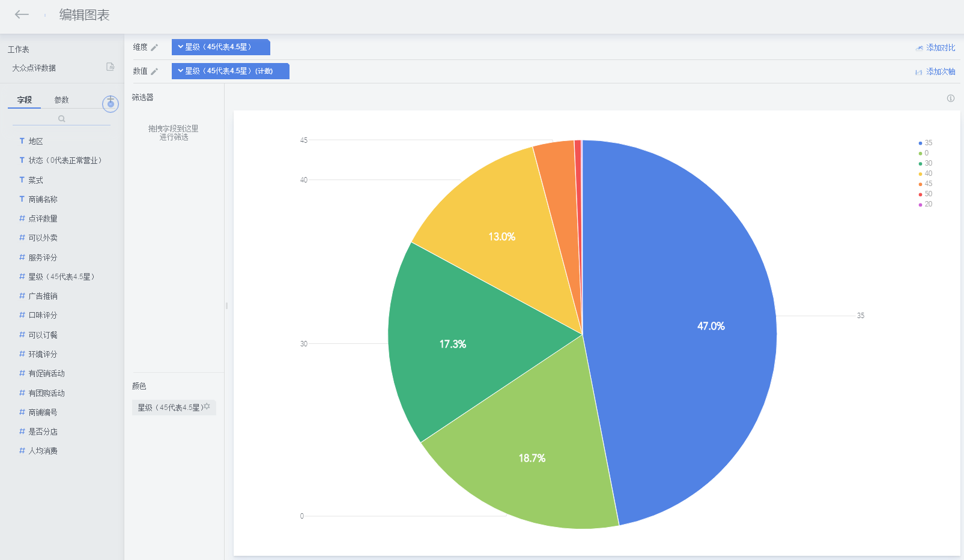Click text-type icon beside 商铺名称
The image size is (964, 560).
tap(22, 199)
